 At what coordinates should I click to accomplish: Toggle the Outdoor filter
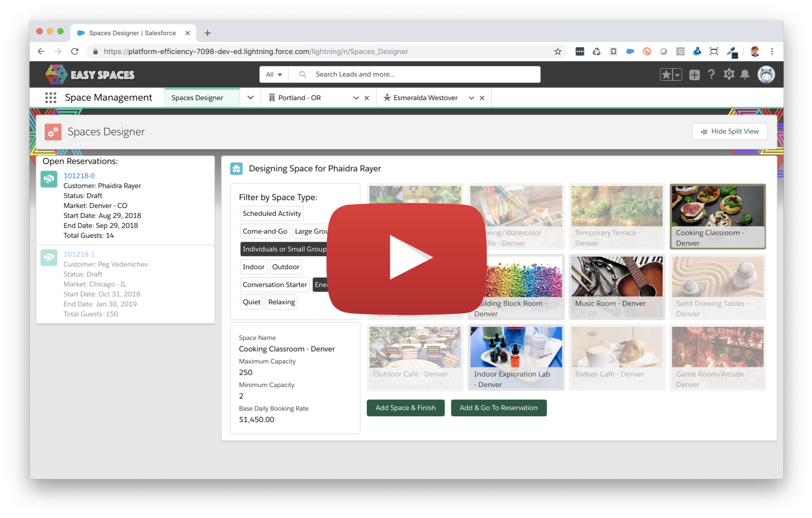click(x=285, y=267)
